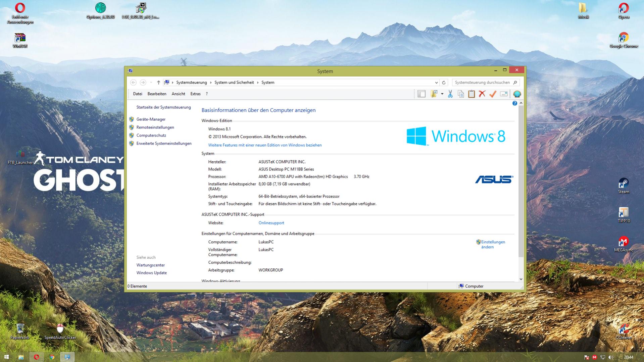
Task: Go up one level with the Up arrow
Action: point(158,83)
